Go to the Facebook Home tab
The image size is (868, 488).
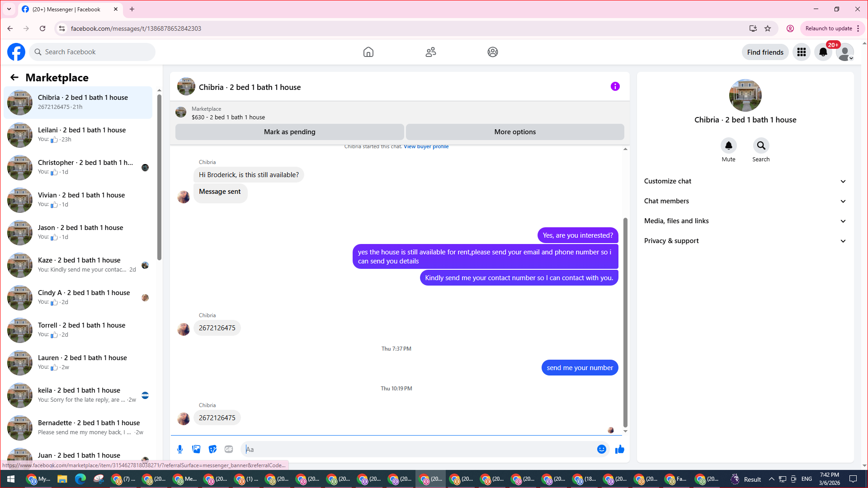pos(368,52)
